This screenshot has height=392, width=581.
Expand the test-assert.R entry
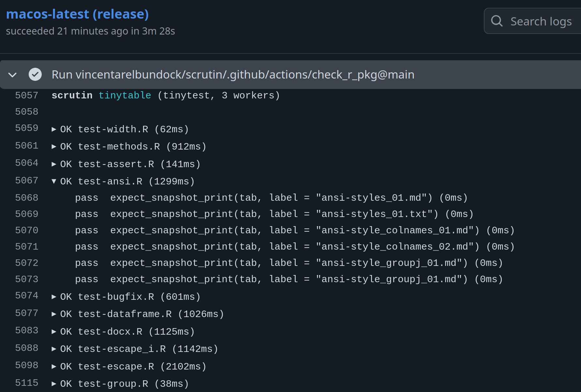[x=54, y=164]
